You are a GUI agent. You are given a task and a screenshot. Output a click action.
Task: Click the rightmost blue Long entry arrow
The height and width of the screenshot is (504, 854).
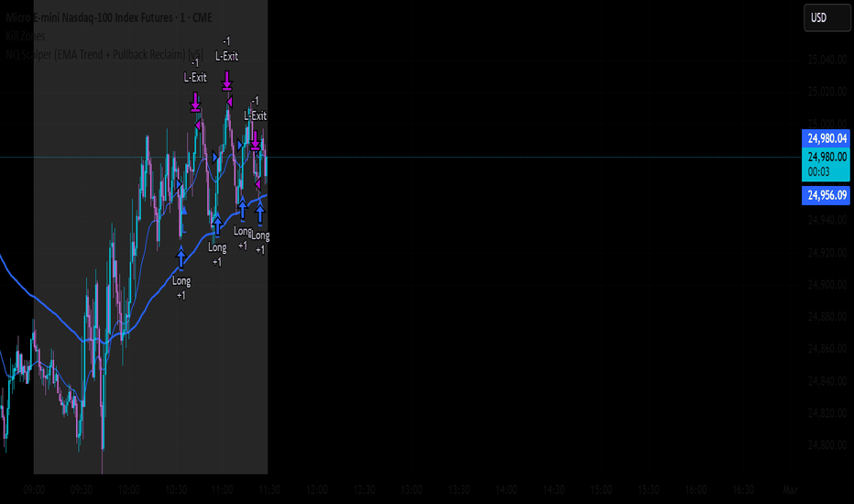tap(260, 215)
